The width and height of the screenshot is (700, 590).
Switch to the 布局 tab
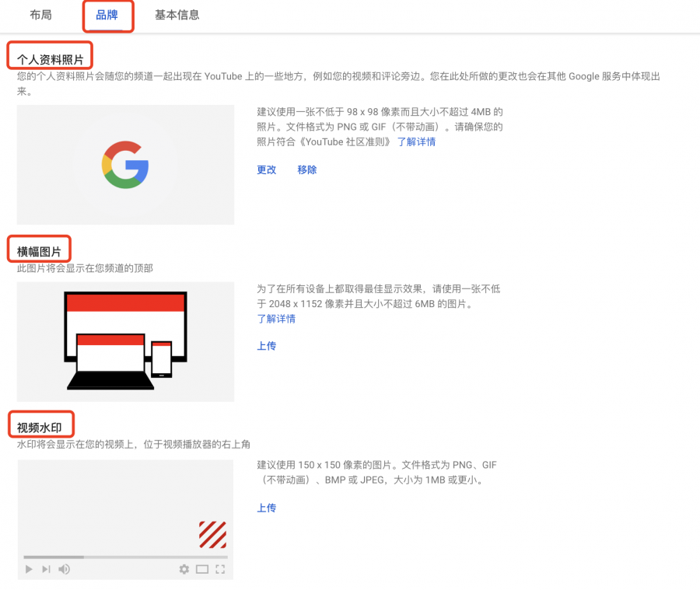40,16
